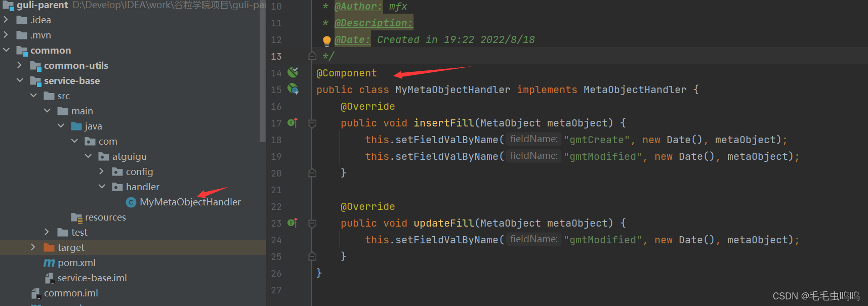Select service-base.iml in the tree
Image resolution: width=868 pixels, height=306 pixels.
point(92,278)
